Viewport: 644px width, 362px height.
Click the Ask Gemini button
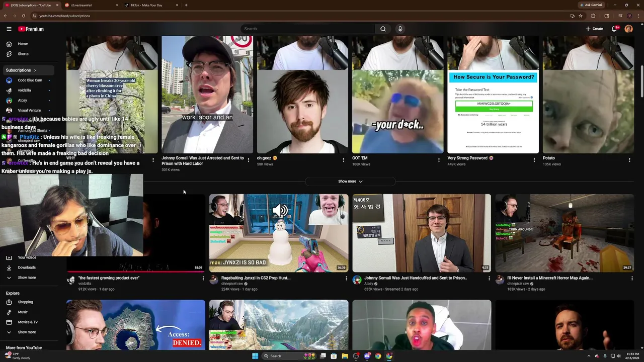pos(590,5)
